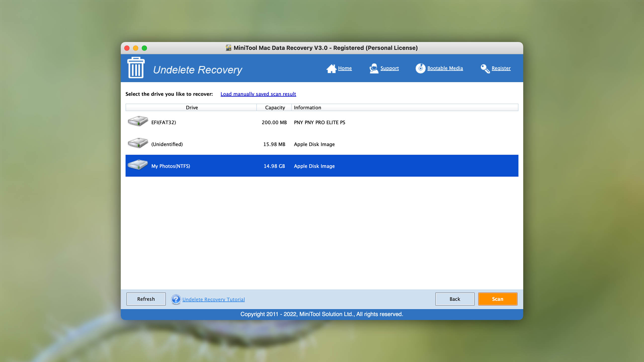Click the Undelete Recovery trash can icon
The image size is (644, 362).
point(136,68)
